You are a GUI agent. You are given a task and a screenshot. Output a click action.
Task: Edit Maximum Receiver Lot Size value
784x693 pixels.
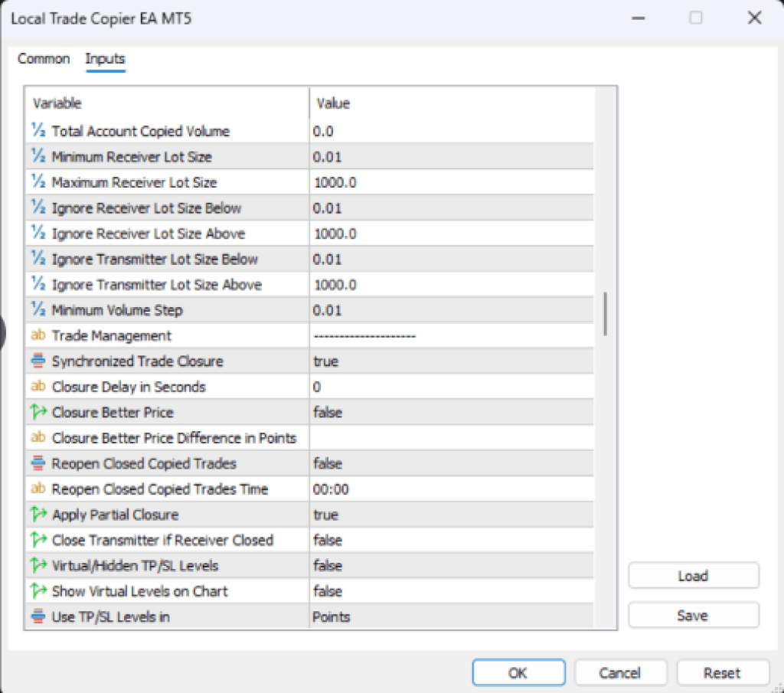(452, 182)
